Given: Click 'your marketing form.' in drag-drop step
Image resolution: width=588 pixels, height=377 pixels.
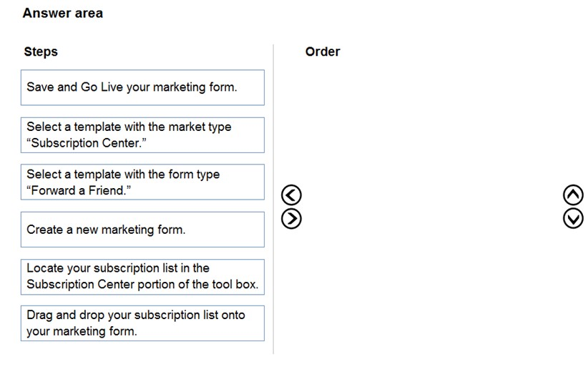Looking at the screenshot, I should 82,331.
